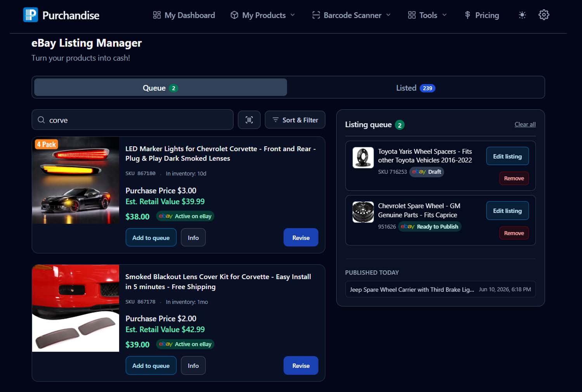Open Info for LED Marker Lights

click(193, 238)
